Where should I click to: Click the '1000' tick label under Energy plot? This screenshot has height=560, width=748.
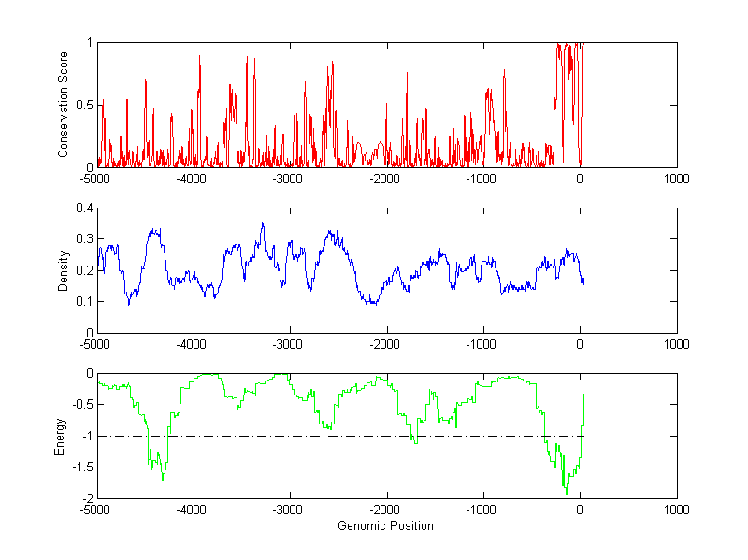[676, 510]
